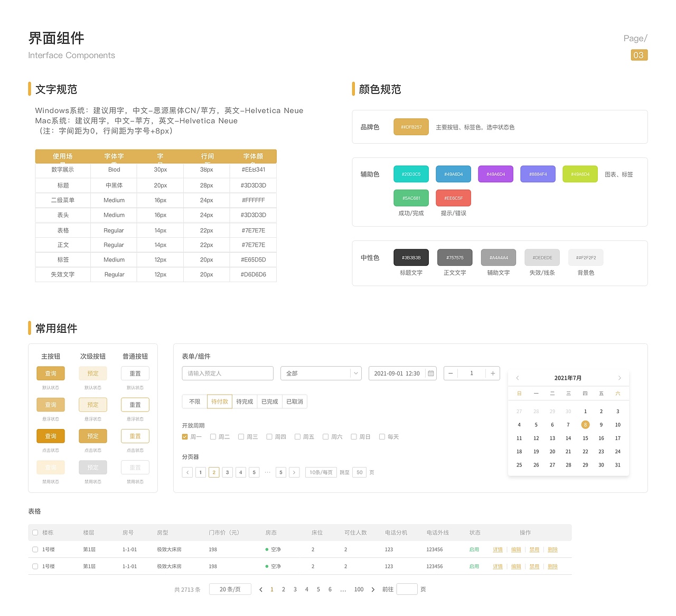Click the right arrow in the table pagination

pyautogui.click(x=373, y=589)
